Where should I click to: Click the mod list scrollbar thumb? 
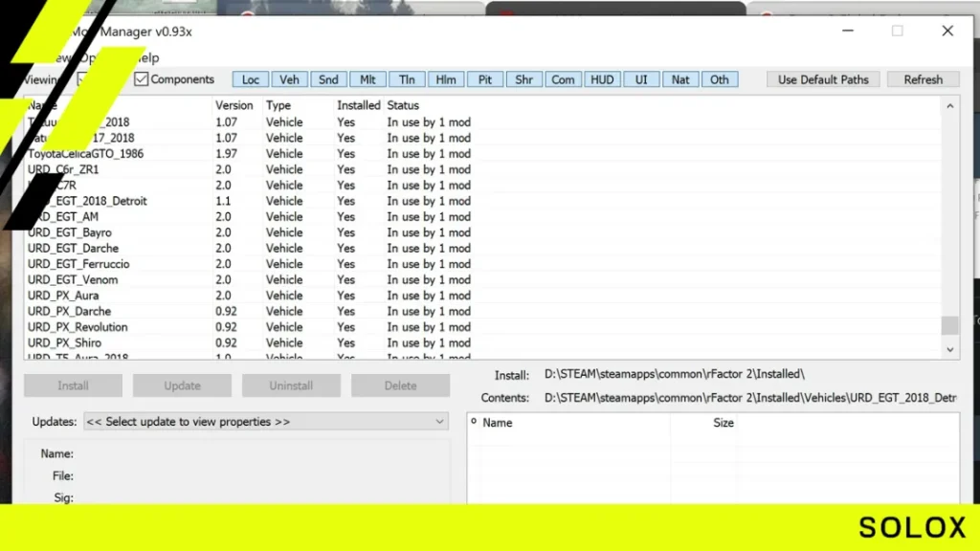[x=950, y=325]
